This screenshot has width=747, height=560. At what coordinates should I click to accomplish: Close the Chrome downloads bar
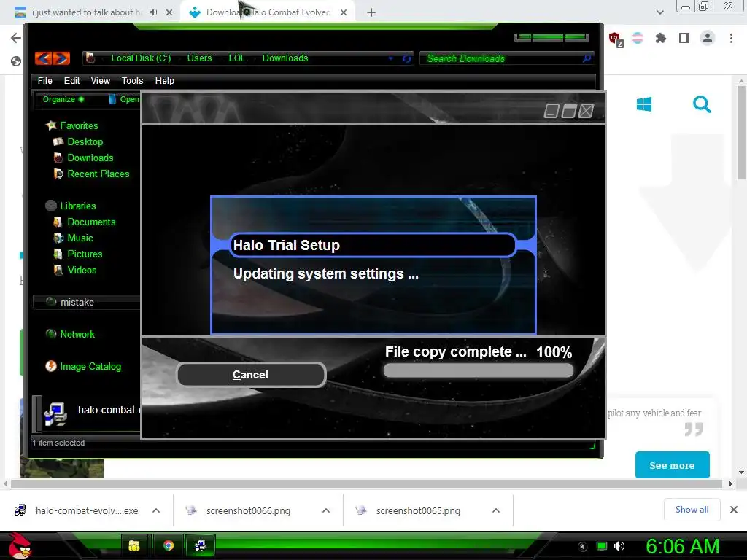coord(734,510)
